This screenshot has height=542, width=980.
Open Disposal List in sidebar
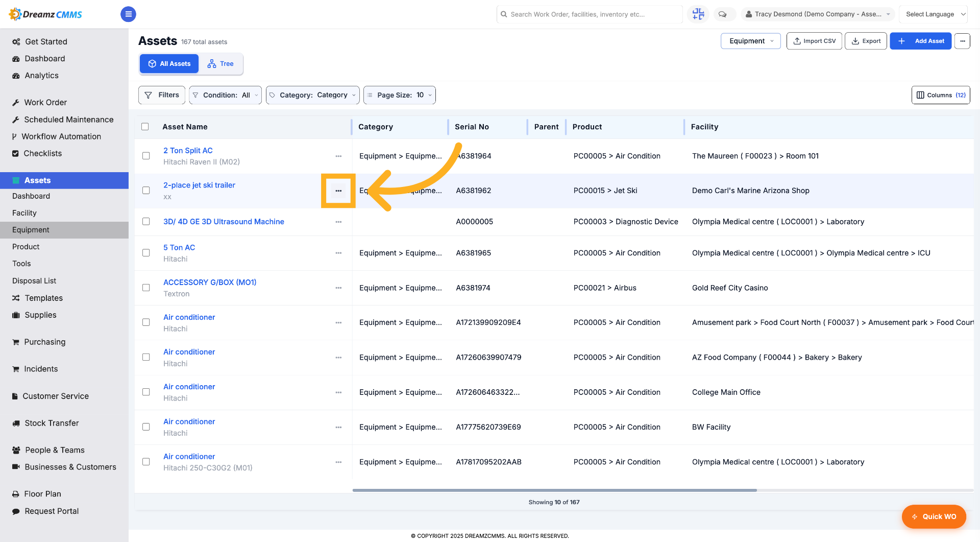point(34,281)
